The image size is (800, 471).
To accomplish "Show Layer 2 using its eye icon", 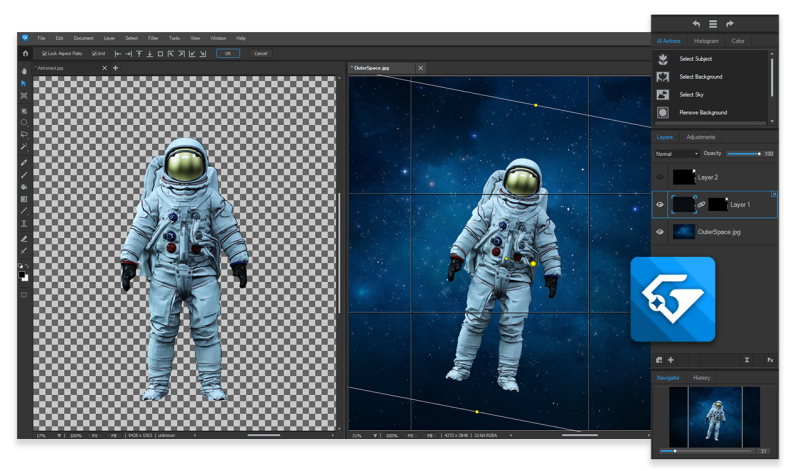I will coord(660,177).
